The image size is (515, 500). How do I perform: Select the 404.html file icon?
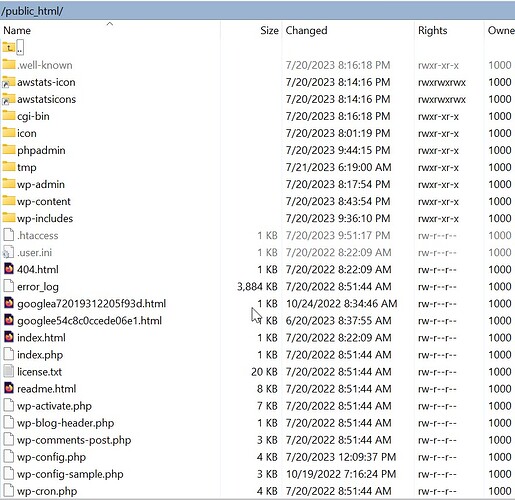[x=9, y=269]
